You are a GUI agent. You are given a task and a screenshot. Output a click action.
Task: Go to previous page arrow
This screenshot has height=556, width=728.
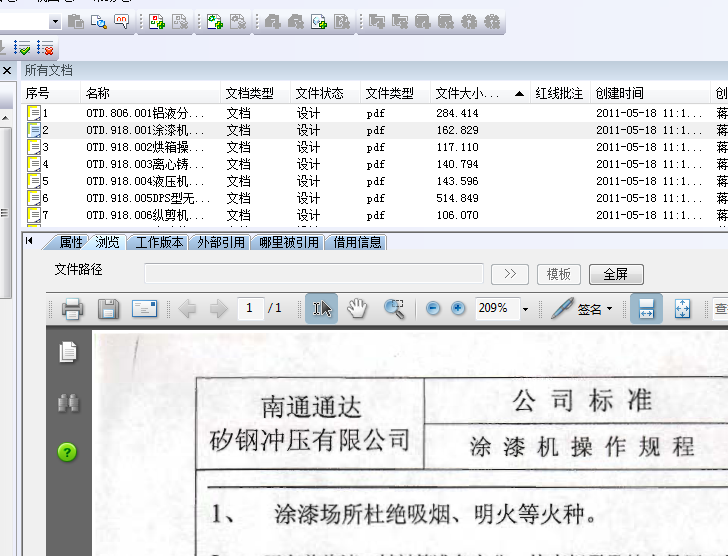coord(187,309)
